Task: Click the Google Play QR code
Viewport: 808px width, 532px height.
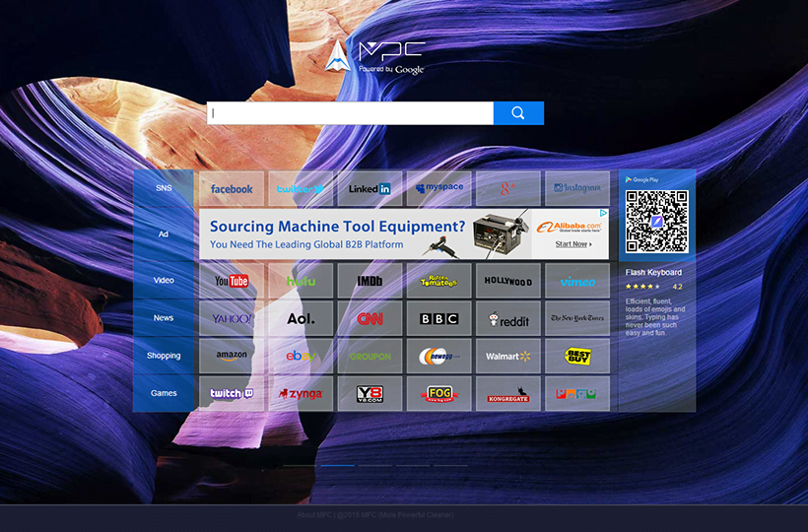Action: [x=657, y=222]
